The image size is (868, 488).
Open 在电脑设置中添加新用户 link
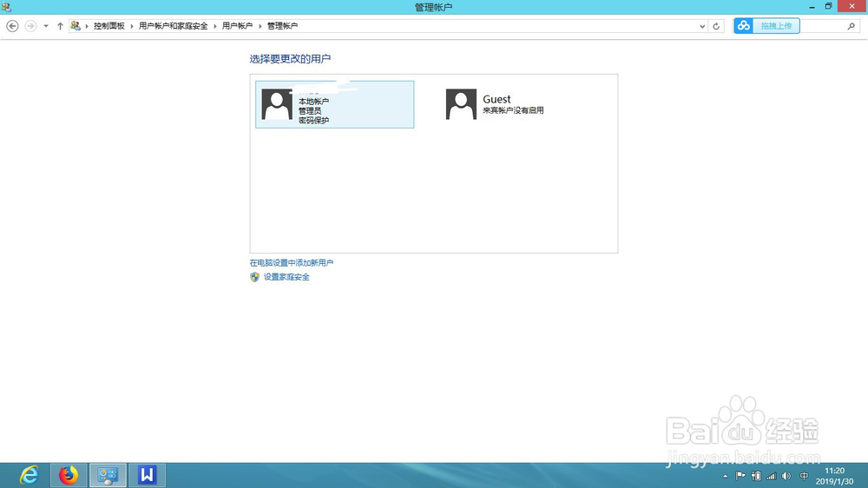[x=291, y=263]
